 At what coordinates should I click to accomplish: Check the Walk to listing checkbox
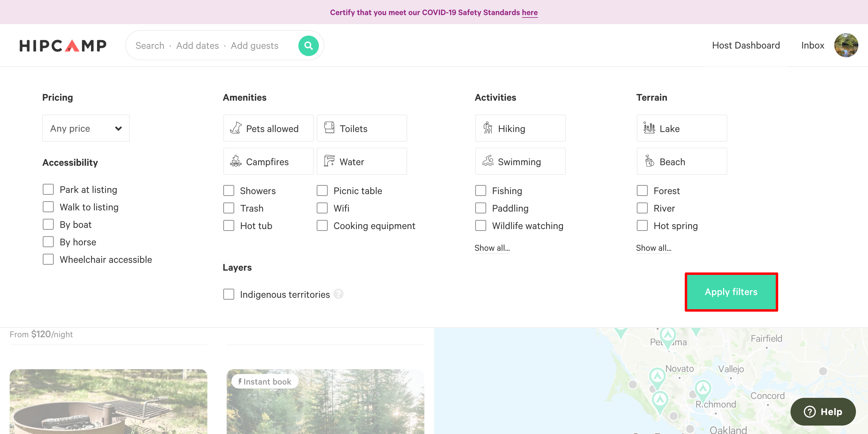(x=48, y=207)
